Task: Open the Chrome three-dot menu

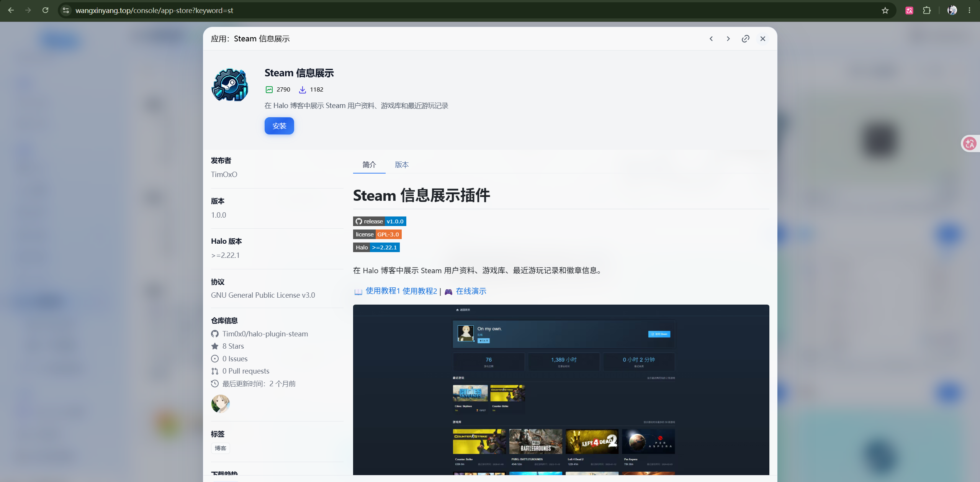Action: [970, 10]
